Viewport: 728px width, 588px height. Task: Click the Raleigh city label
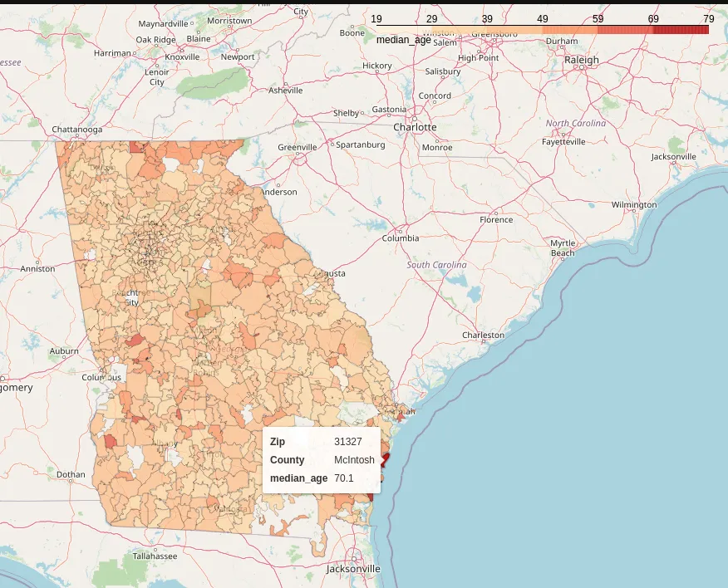point(581,60)
